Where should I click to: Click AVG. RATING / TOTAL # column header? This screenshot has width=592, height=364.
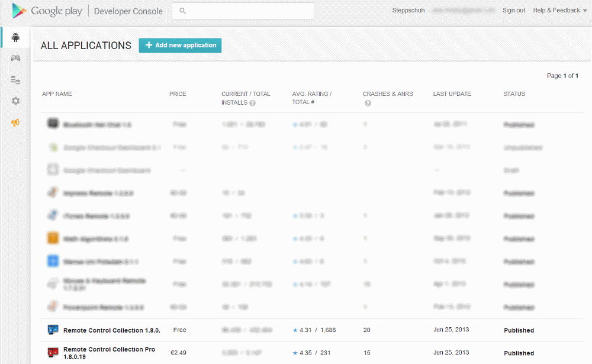(x=311, y=98)
